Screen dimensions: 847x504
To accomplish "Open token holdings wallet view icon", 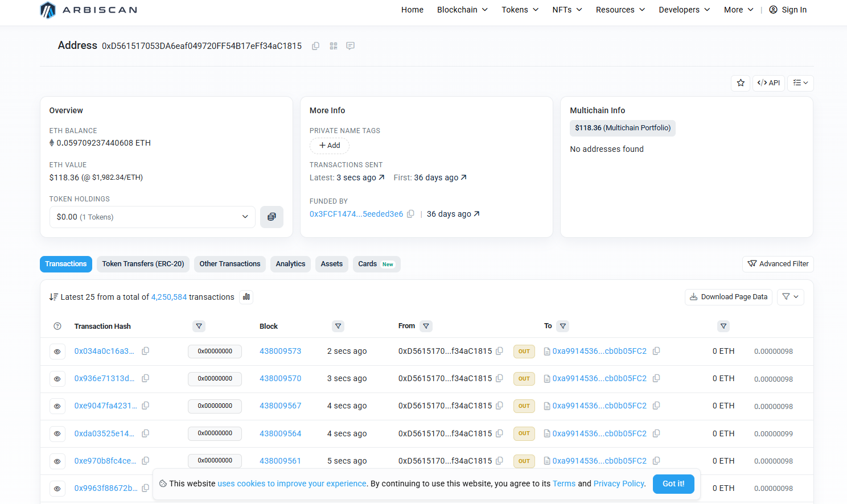I will coord(272,217).
